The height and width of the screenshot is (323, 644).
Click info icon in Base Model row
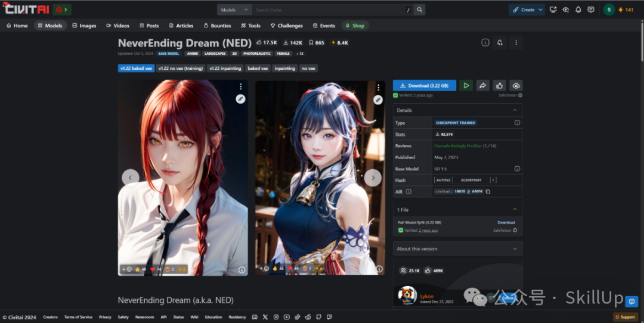coord(517,169)
